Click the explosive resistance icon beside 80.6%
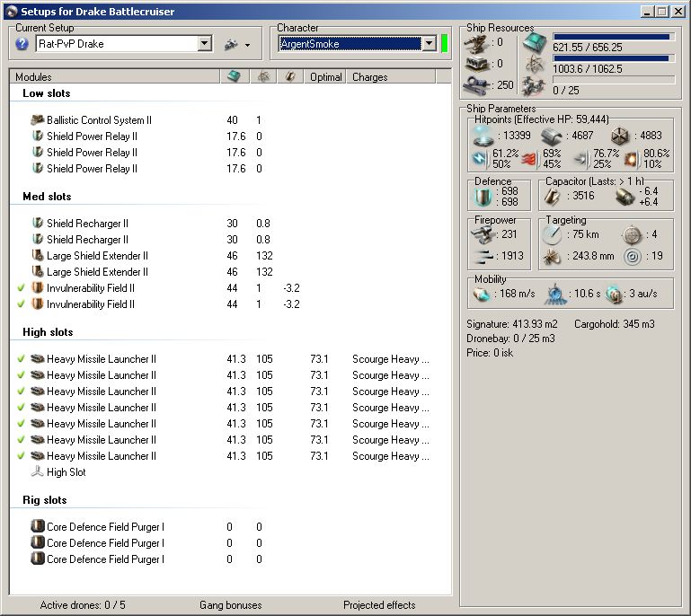The image size is (691, 616). click(632, 159)
